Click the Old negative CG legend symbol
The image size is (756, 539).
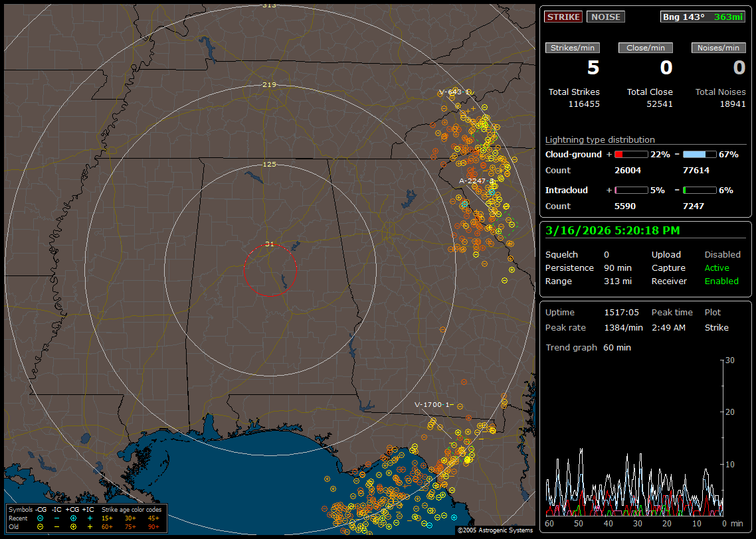click(x=41, y=526)
